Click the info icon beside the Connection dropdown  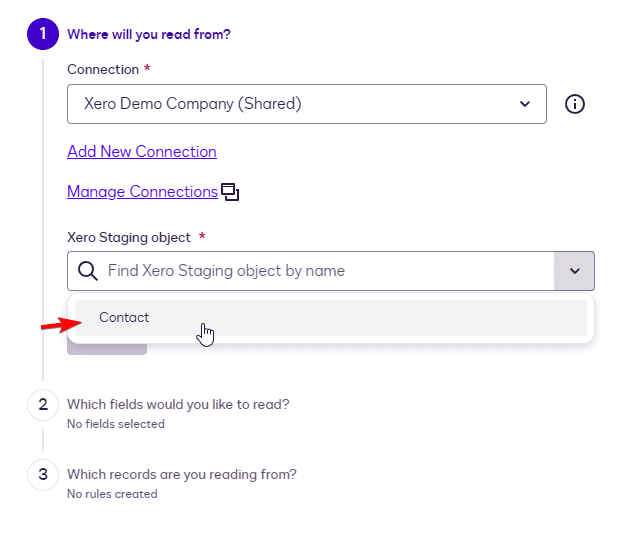click(x=575, y=104)
